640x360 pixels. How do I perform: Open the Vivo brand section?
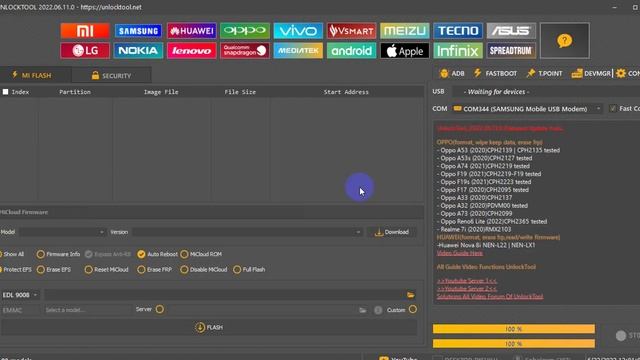(298, 31)
